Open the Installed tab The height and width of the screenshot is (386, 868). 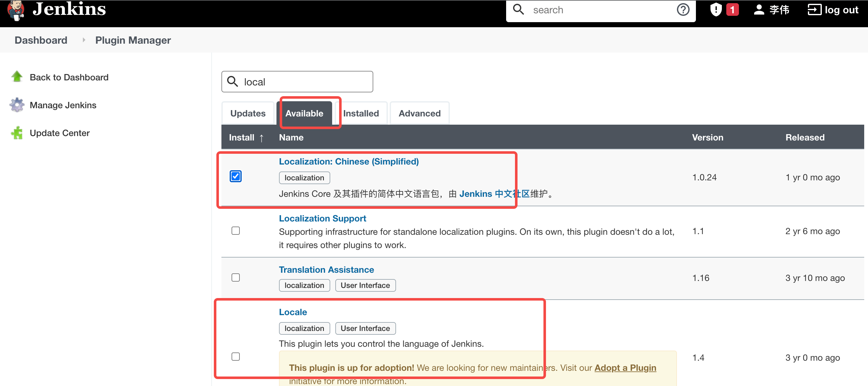tap(361, 113)
